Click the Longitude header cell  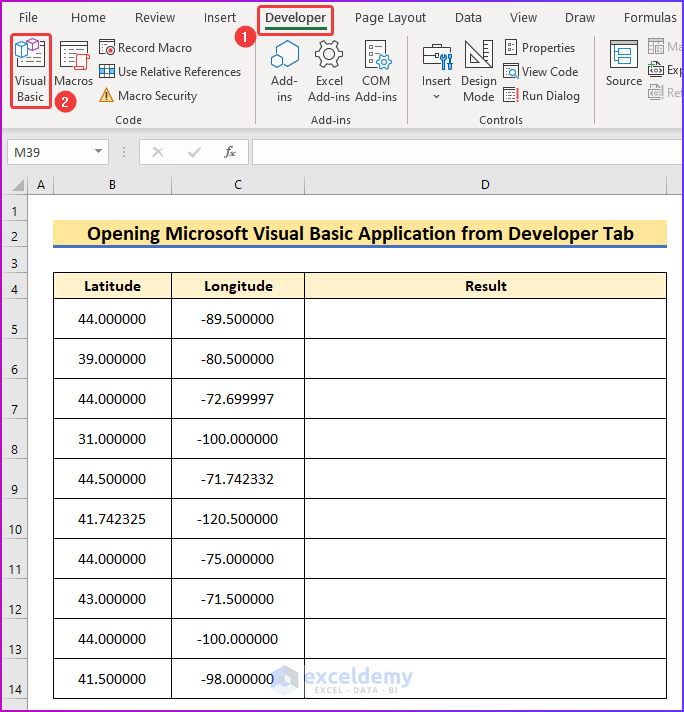pos(238,286)
